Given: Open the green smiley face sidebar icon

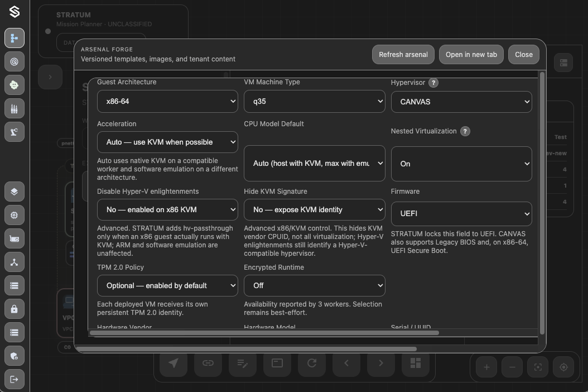Looking at the screenshot, I should point(15,85).
